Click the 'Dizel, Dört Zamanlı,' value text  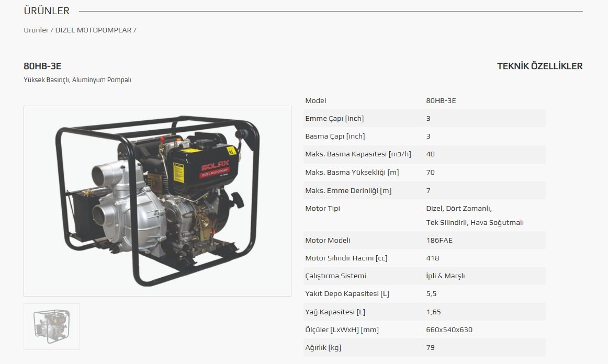pos(459,208)
